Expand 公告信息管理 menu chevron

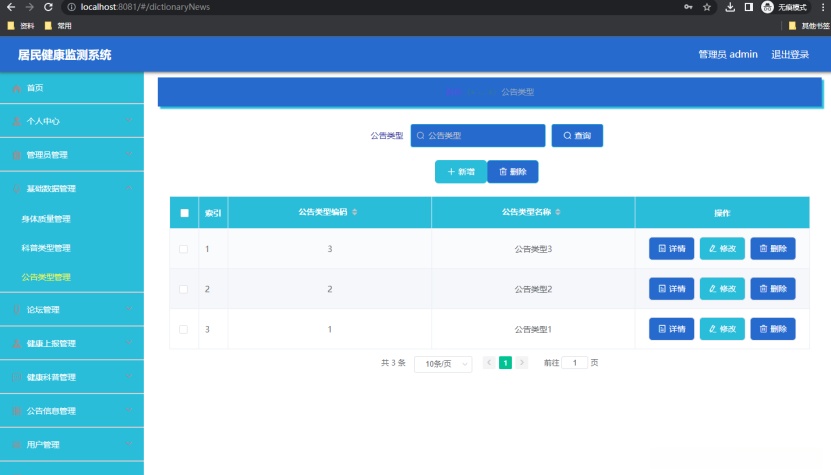[129, 410]
